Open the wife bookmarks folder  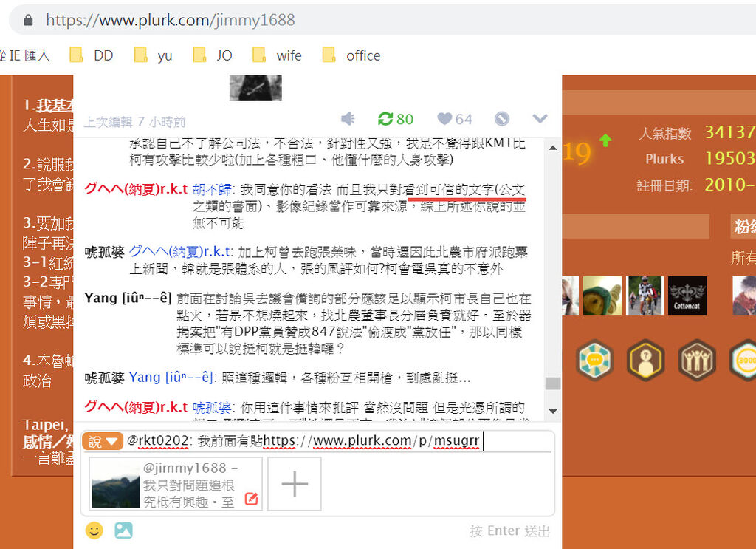click(x=278, y=55)
